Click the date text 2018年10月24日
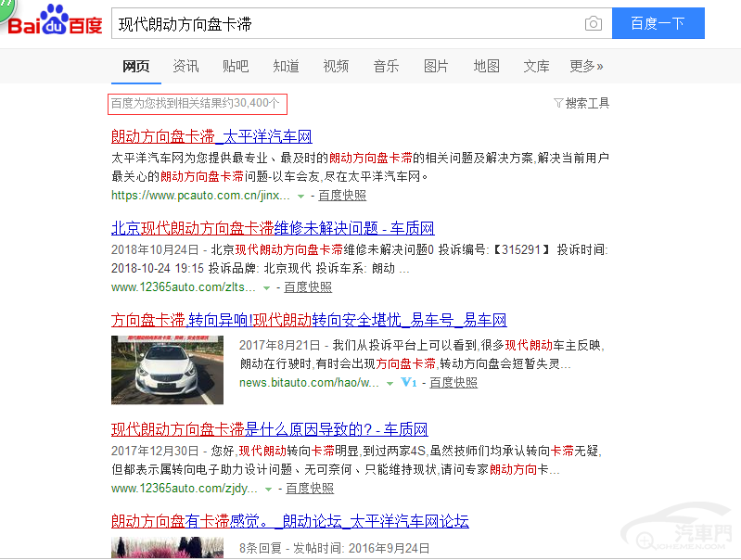The image size is (741, 560). [155, 249]
